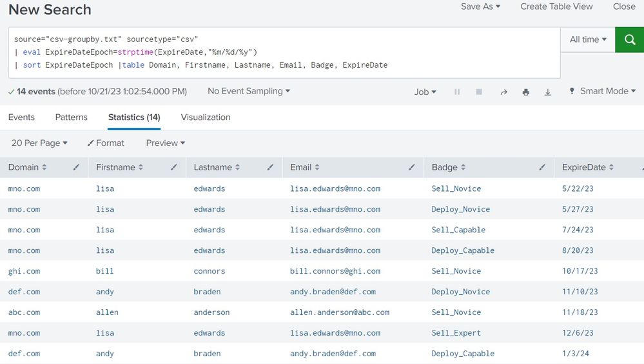Click the Close link
Screen dimensions: 644x364
pyautogui.click(x=624, y=6)
